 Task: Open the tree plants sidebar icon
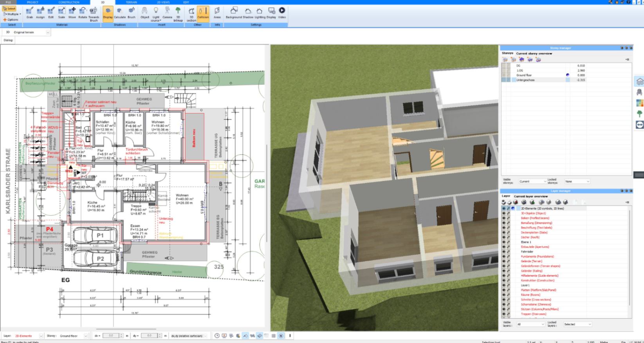click(x=639, y=114)
